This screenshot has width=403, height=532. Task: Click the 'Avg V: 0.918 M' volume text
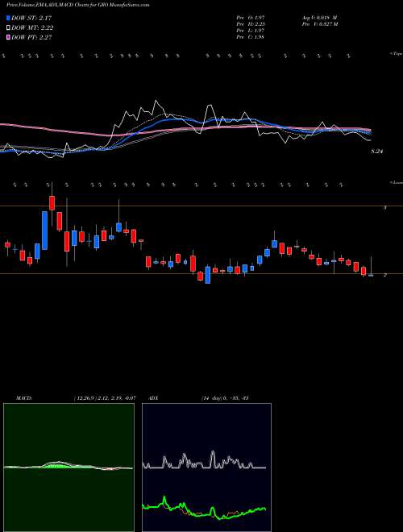click(318, 18)
